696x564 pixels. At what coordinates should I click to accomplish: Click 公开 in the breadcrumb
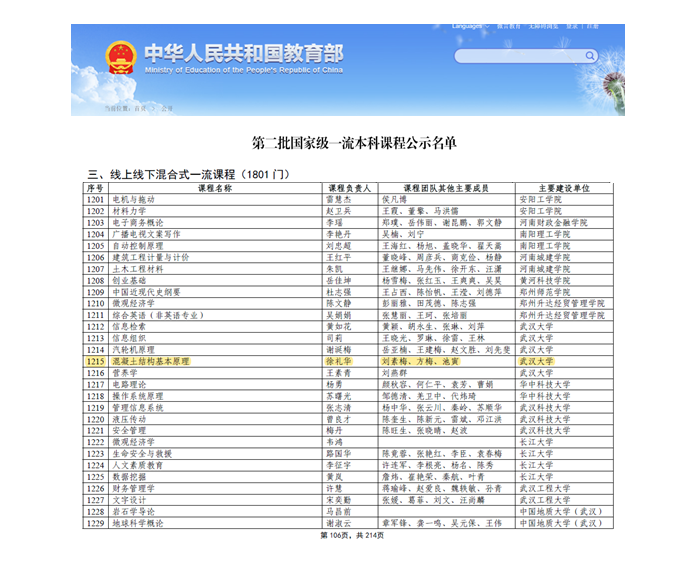166,106
